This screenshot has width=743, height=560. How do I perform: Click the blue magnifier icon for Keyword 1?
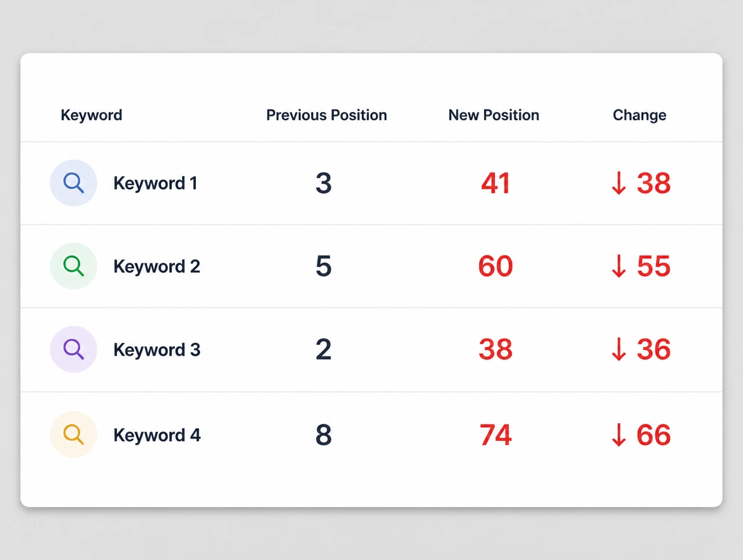[73, 183]
